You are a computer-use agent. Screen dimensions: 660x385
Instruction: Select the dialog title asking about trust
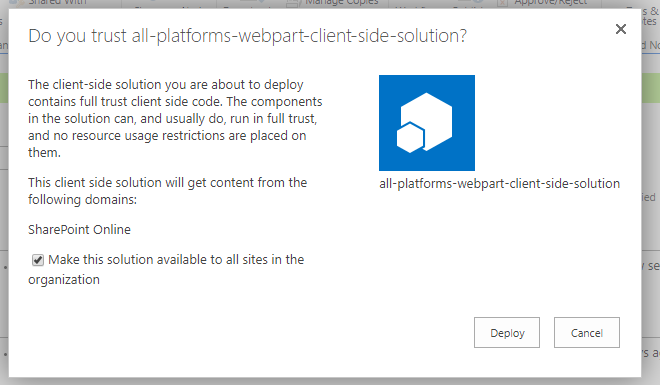248,36
